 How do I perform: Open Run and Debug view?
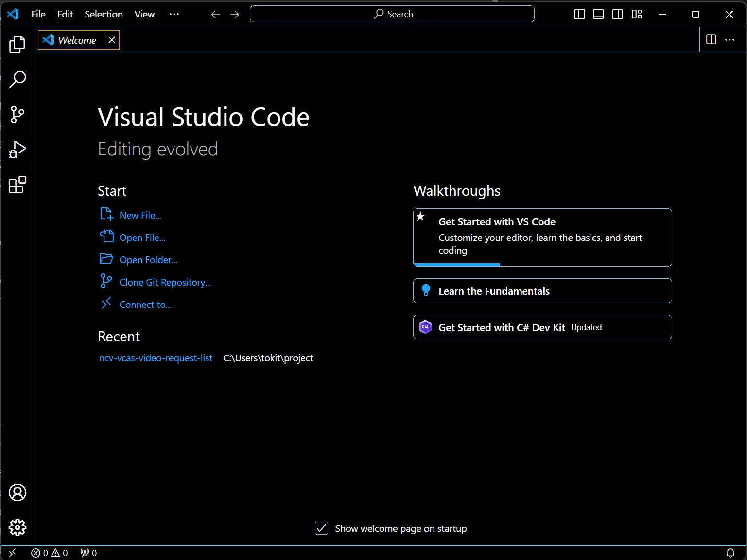[x=17, y=150]
